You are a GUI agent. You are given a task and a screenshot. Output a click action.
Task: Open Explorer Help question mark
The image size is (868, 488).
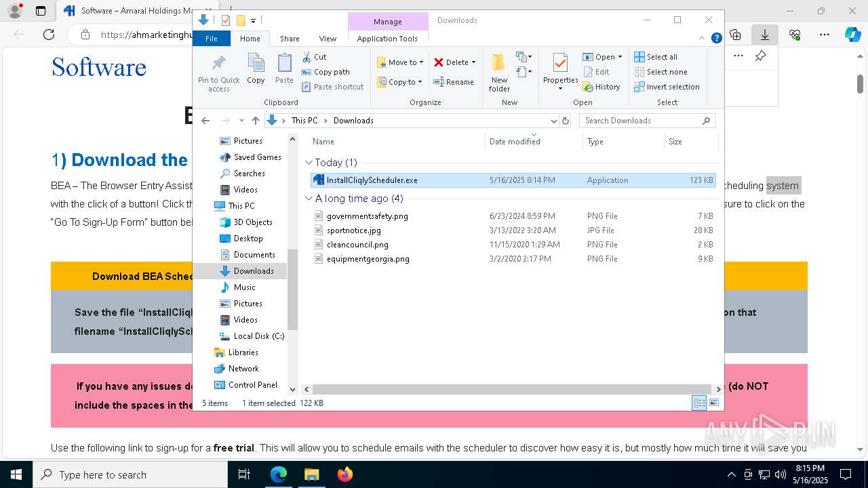716,38
